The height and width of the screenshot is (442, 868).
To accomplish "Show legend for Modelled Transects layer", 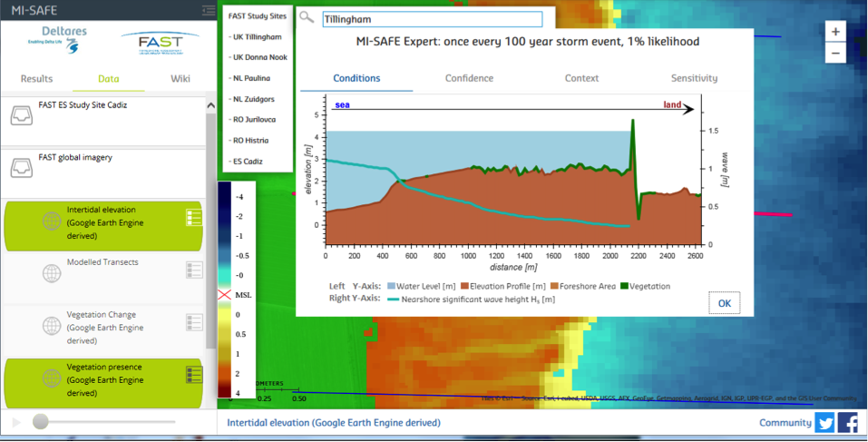I will click(x=194, y=270).
